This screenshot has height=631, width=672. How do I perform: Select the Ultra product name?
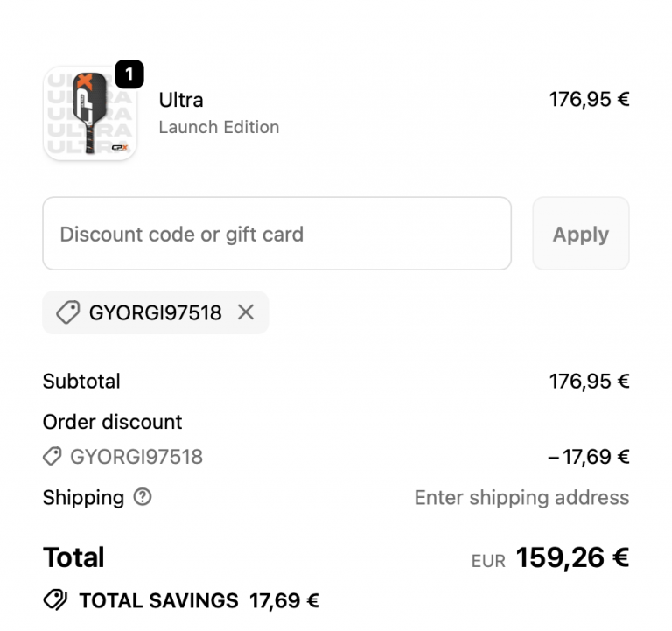(181, 100)
